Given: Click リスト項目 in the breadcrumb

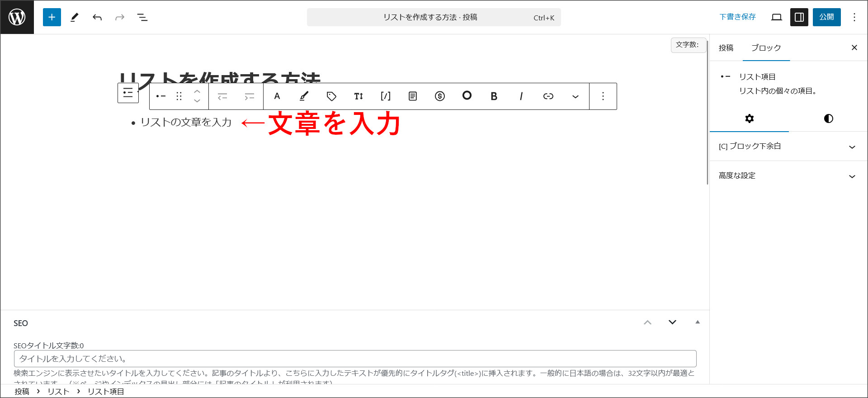Looking at the screenshot, I should point(106,392).
